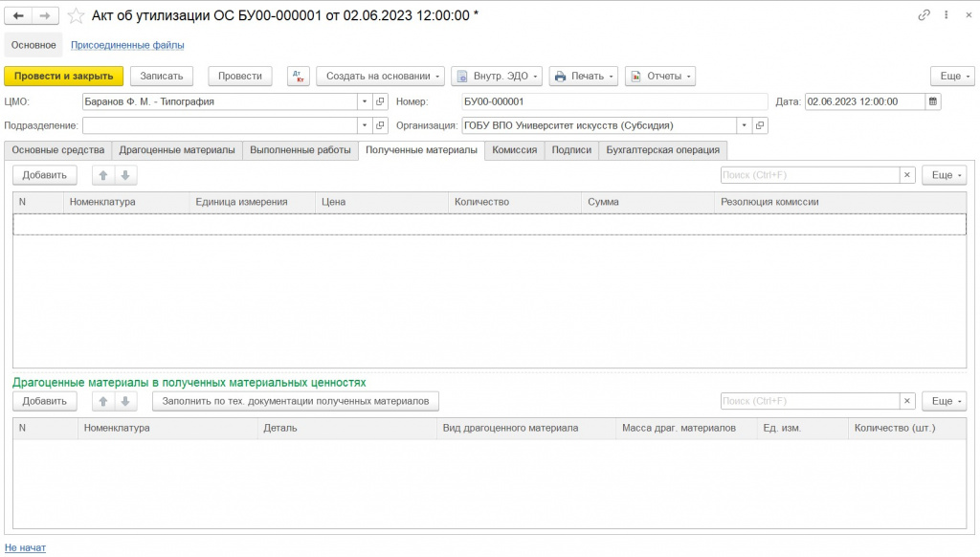980x557 pixels.
Task: Click the Записать button
Action: click(x=161, y=77)
